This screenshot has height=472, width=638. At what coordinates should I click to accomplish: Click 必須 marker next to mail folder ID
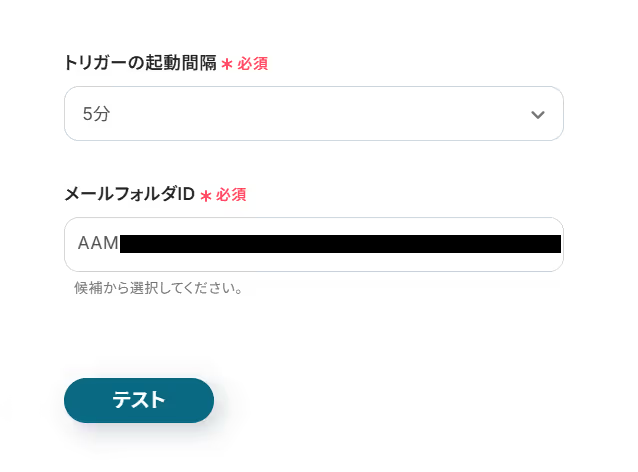pos(231,195)
